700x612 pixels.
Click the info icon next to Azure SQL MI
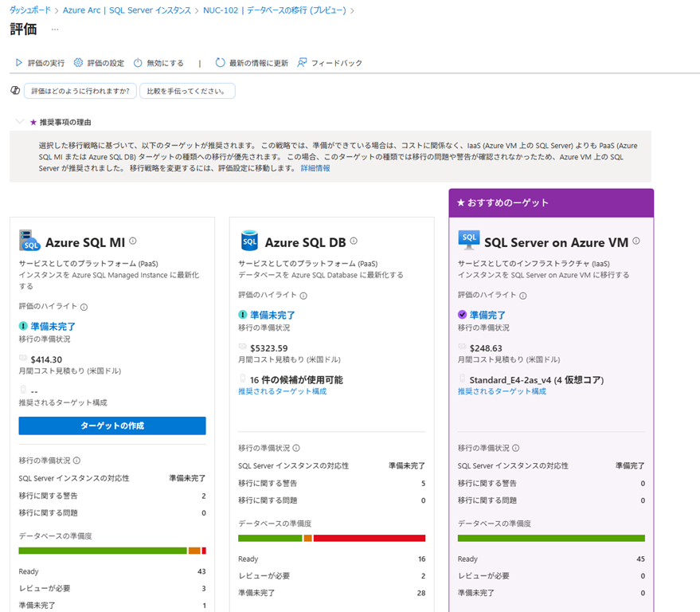133,241
